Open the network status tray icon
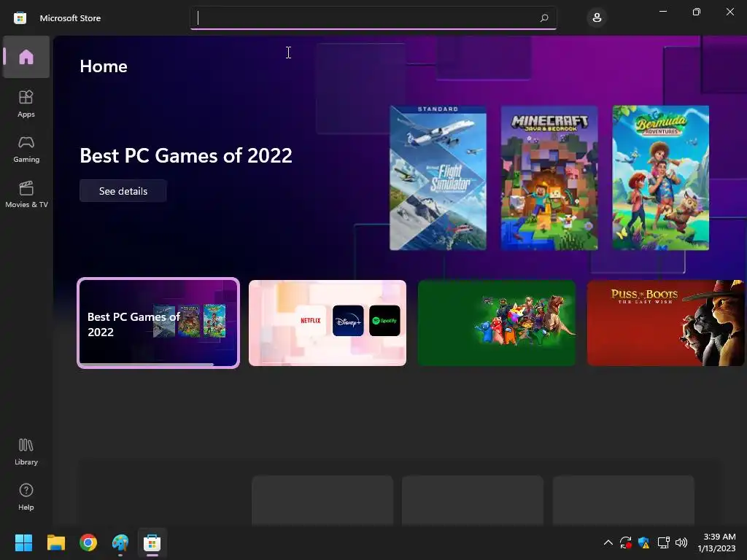This screenshot has height=560, width=747. [x=663, y=542]
